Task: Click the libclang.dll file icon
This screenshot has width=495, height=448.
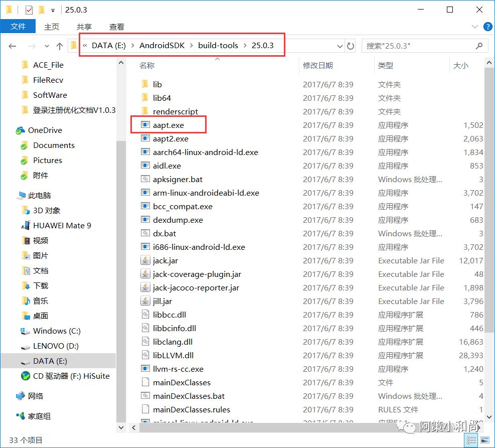Action: click(x=145, y=341)
